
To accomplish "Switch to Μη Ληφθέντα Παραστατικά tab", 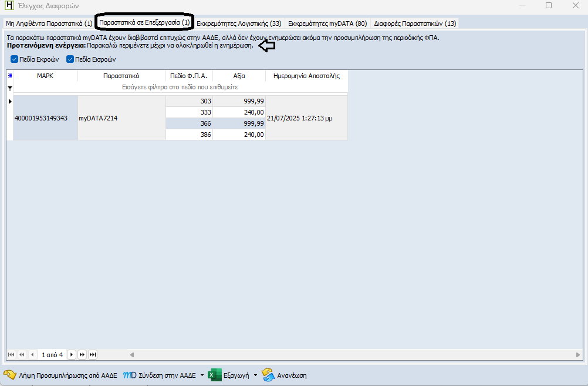I will pos(49,24).
